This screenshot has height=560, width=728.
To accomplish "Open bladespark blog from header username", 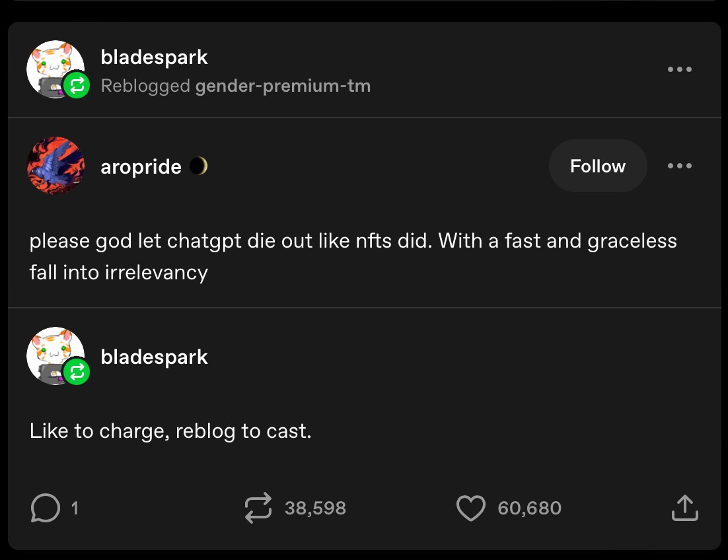I will [x=154, y=57].
